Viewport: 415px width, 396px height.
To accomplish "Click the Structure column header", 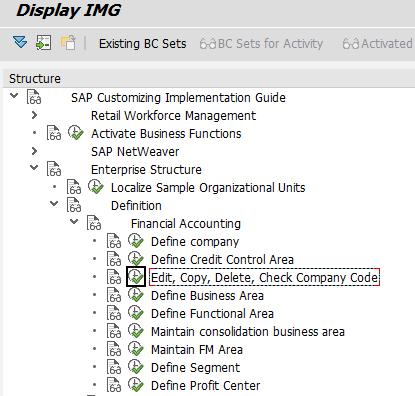I will (35, 79).
